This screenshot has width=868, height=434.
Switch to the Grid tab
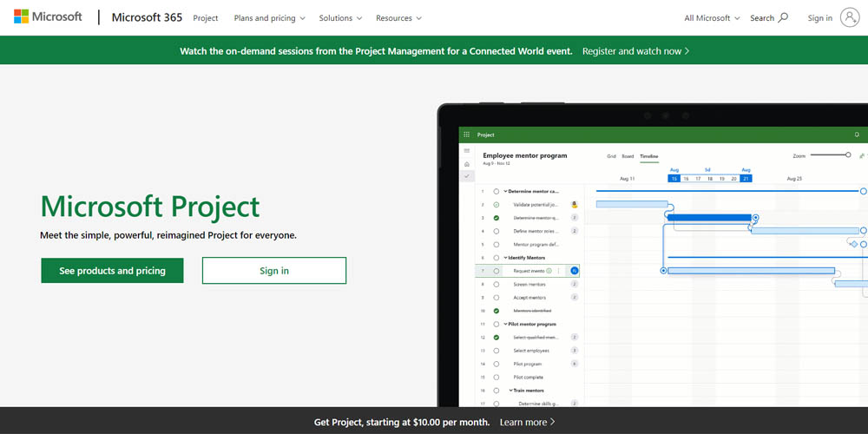point(611,156)
